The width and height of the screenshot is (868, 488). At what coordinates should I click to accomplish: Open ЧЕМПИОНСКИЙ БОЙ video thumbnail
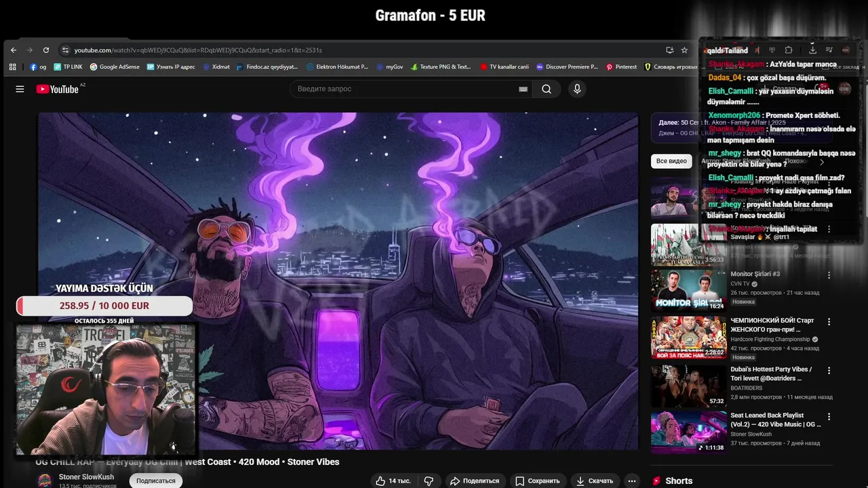[688, 337]
